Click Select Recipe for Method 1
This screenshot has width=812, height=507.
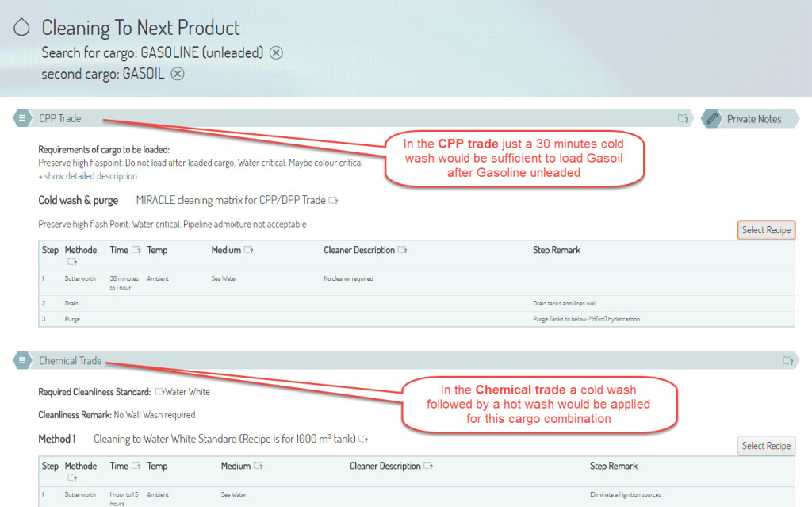pos(766,446)
